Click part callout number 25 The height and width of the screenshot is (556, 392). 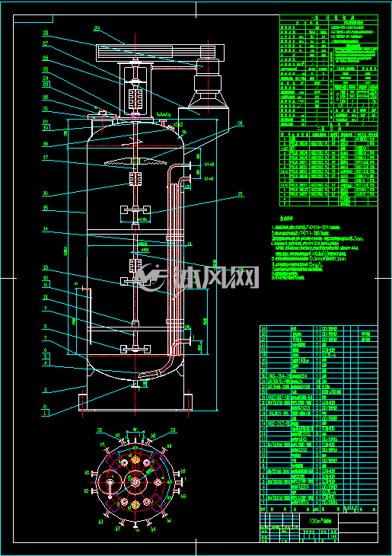(46, 69)
